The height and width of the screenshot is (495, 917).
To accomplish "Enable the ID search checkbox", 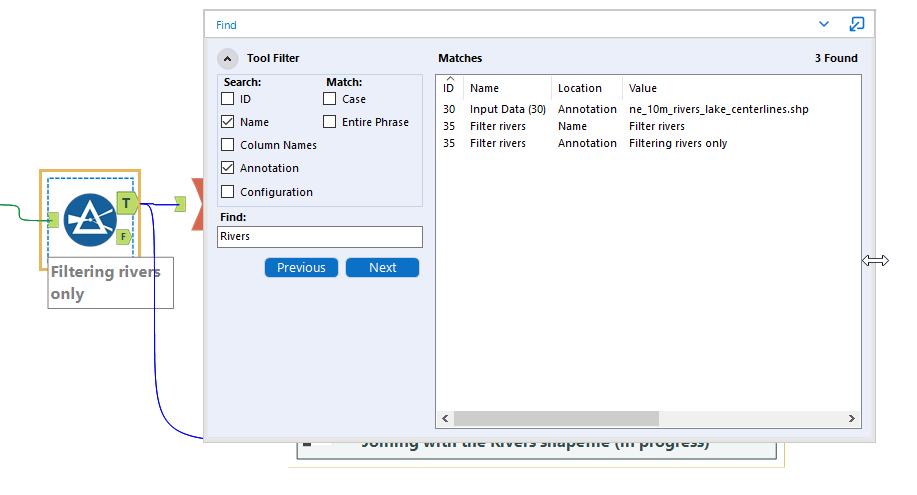I will (x=228, y=99).
